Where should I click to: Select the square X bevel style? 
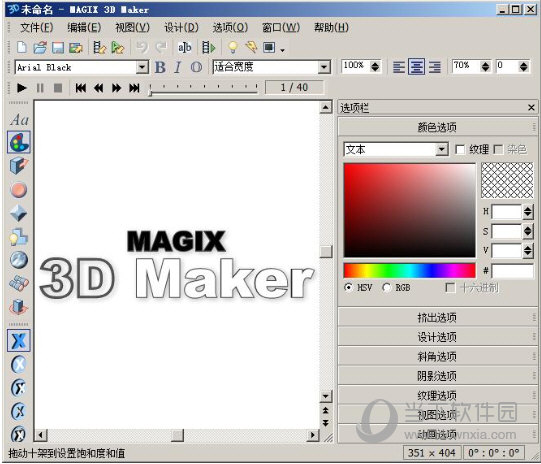click(x=19, y=340)
